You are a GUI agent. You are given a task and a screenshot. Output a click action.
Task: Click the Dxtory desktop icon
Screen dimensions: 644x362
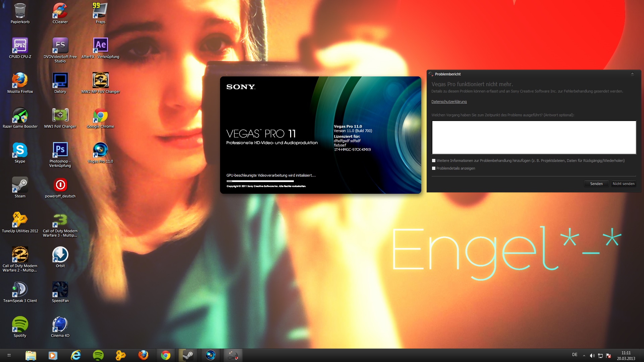(60, 81)
